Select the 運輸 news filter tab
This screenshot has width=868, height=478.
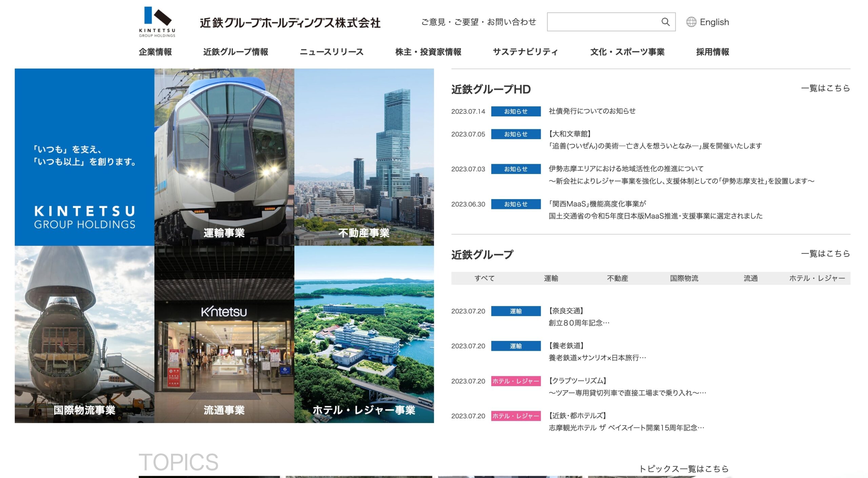pos(551,278)
